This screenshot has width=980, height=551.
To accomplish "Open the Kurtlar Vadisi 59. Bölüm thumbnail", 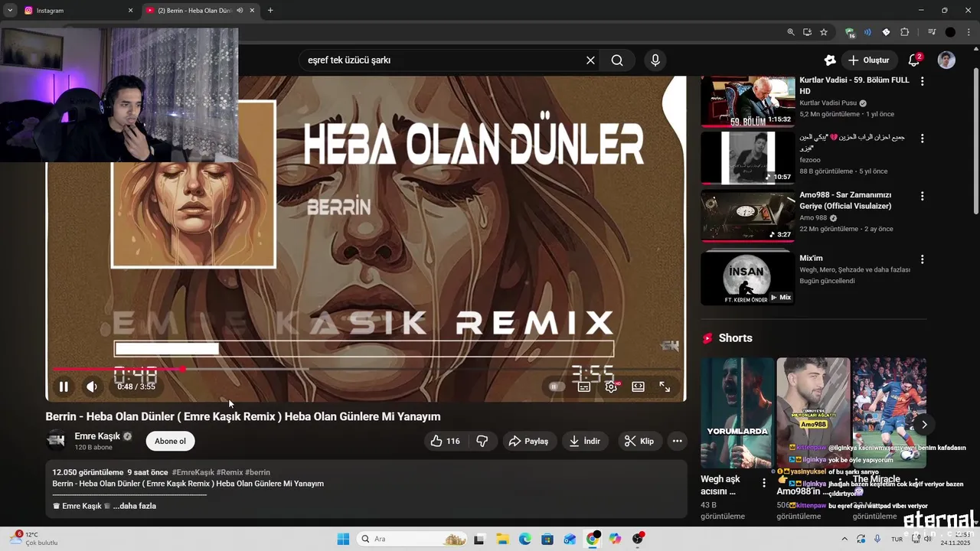I will tap(747, 100).
